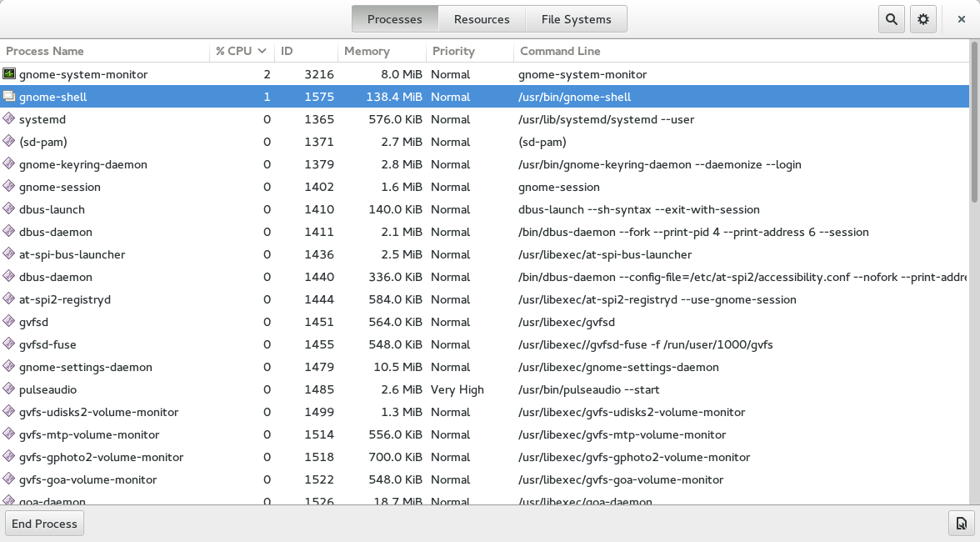This screenshot has width=980, height=542.
Task: Click the systemd package icon
Action: 10,119
